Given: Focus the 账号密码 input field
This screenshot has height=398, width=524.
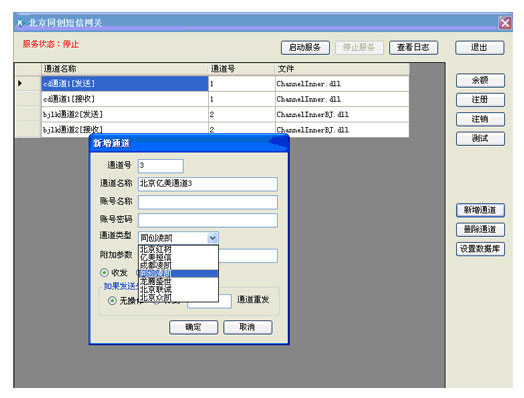Looking at the screenshot, I should (208, 220).
